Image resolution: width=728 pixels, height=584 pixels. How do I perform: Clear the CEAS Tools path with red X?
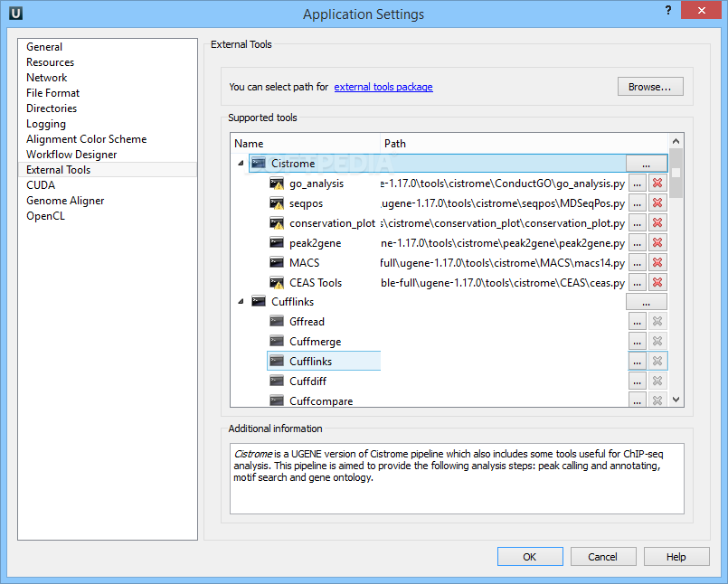point(657,283)
